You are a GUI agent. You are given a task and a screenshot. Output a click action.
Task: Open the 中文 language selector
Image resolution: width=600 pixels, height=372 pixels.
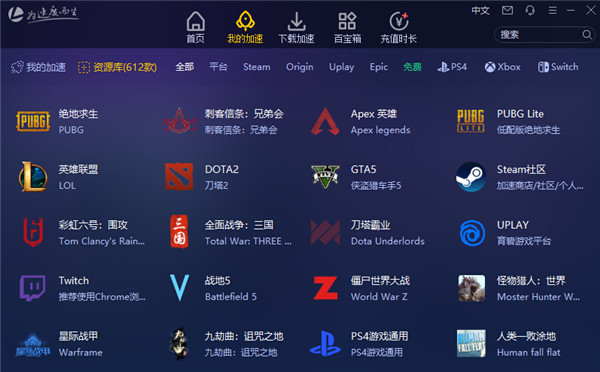tap(481, 10)
